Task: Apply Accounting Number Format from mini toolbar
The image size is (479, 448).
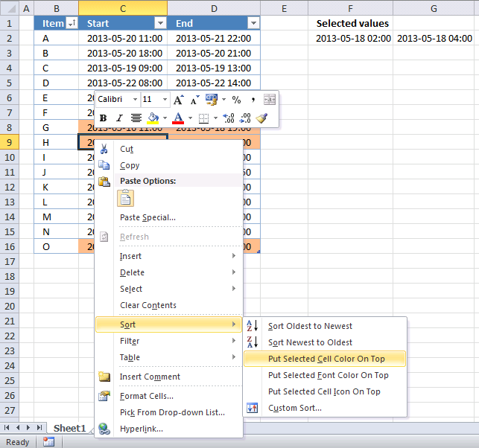Action: click(x=212, y=100)
